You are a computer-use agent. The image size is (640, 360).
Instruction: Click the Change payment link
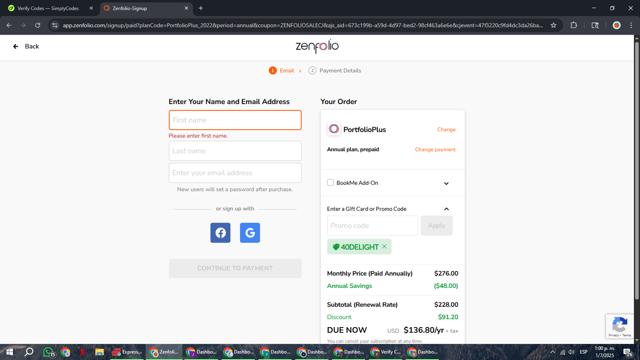coord(435,149)
